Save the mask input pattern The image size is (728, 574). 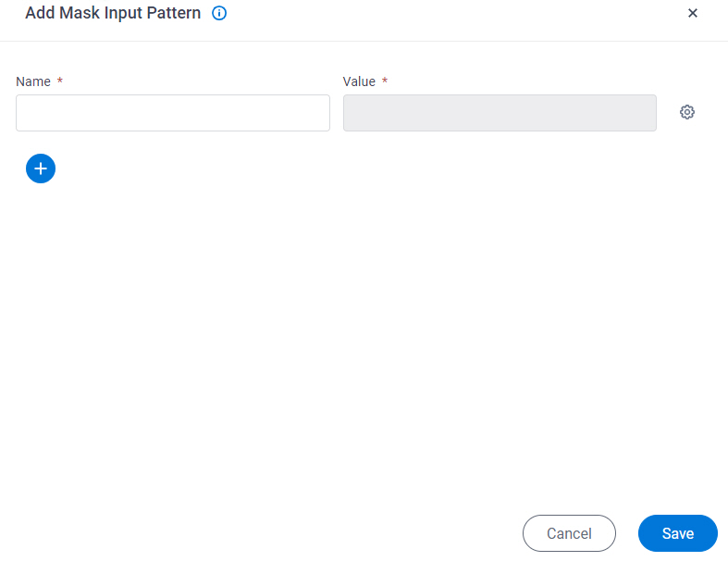coord(677,533)
